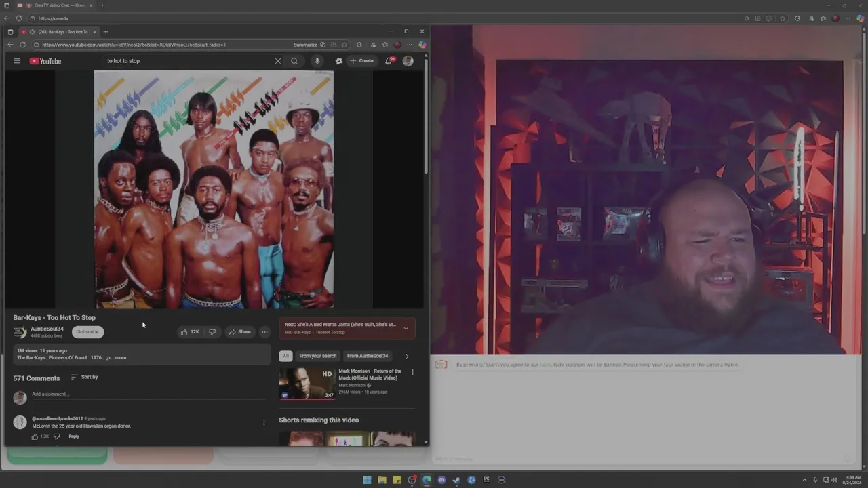Click the AuntieSoul34 channel avatar
Screen dimensions: 868x488
pos(20,332)
